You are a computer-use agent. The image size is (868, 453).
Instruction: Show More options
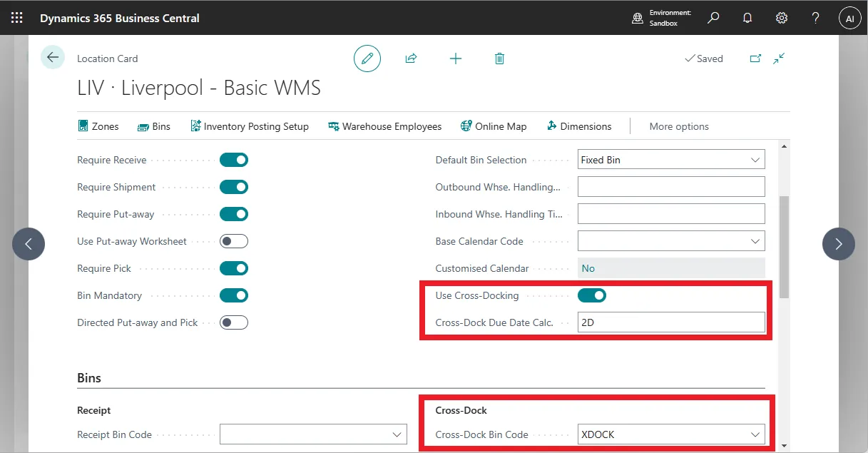679,126
